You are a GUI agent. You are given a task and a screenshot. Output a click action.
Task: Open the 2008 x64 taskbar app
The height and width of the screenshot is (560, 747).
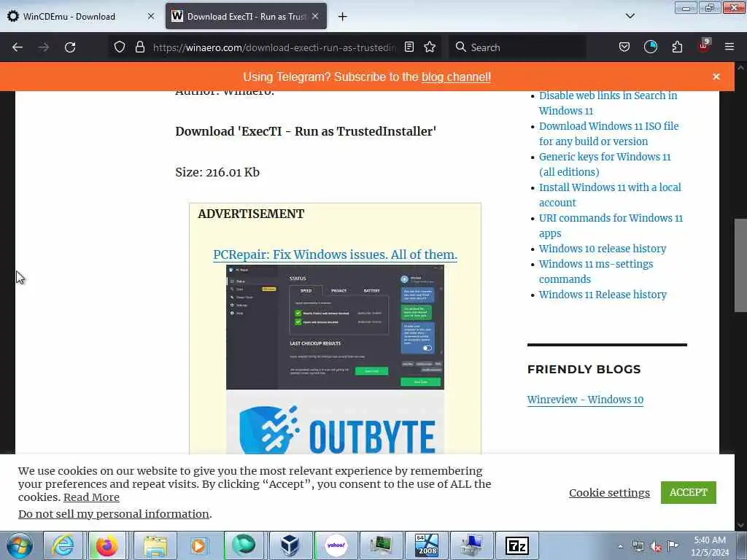point(426,545)
